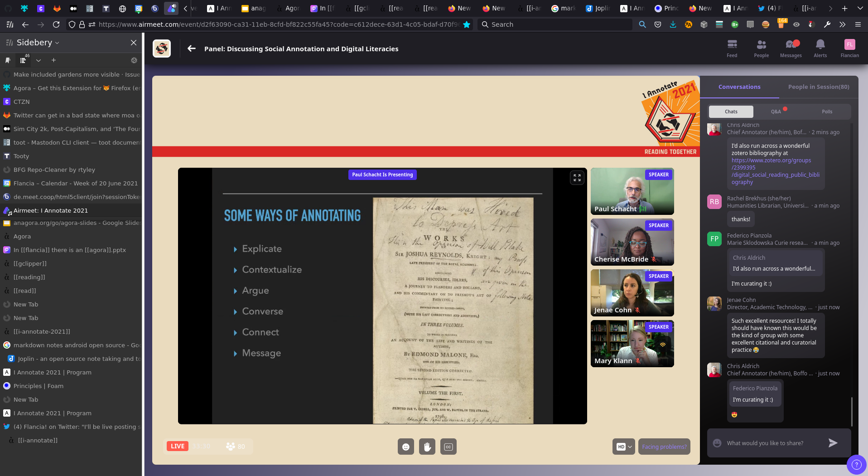
Task: Open the address bar site permissions icon
Action: tap(92, 24)
